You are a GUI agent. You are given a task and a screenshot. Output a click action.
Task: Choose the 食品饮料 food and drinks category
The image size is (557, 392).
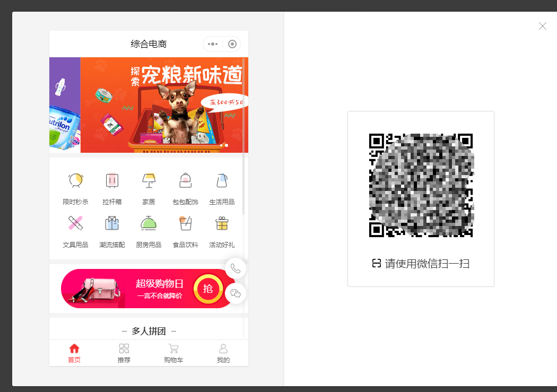(x=185, y=231)
